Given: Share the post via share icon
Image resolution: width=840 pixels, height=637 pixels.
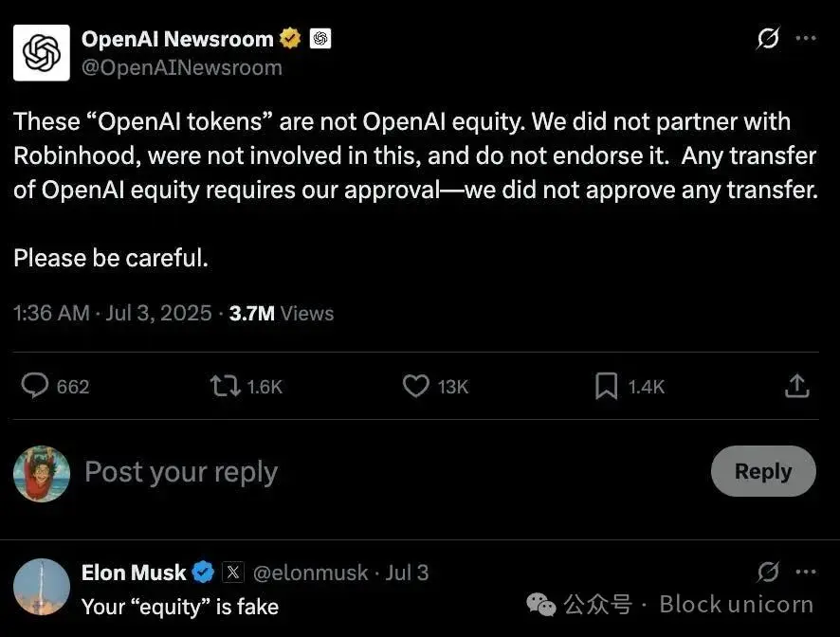Looking at the screenshot, I should 797,386.
